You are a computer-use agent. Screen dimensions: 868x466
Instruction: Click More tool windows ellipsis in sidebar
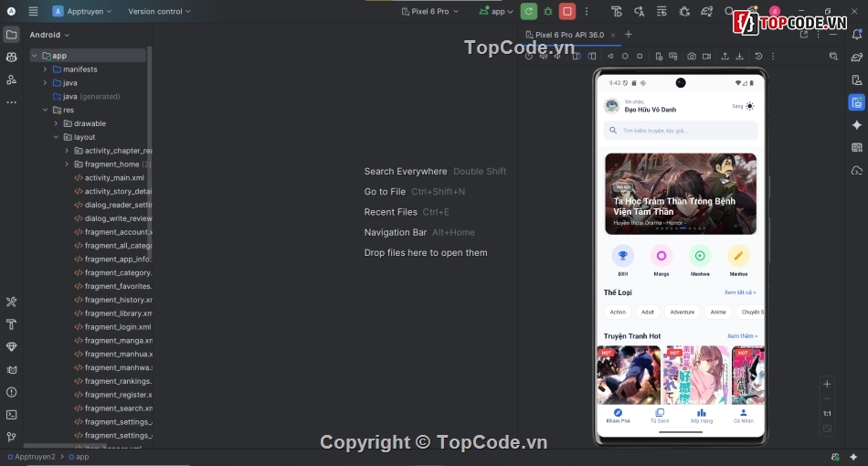(11, 102)
